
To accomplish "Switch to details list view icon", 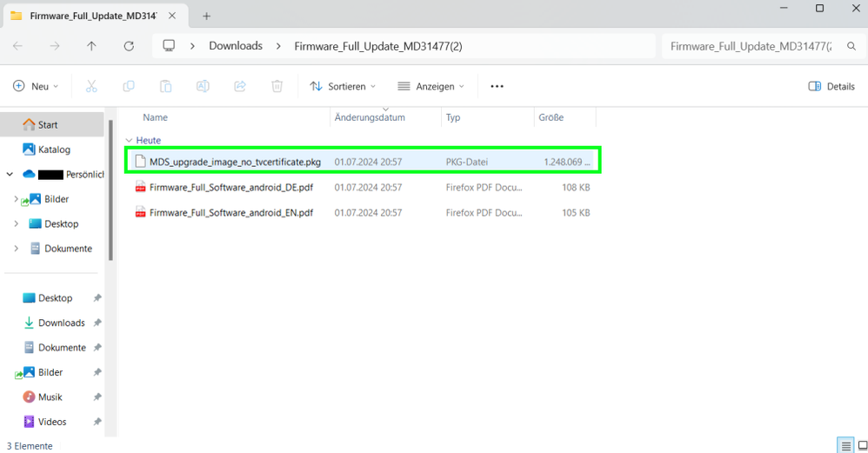I will [845, 446].
